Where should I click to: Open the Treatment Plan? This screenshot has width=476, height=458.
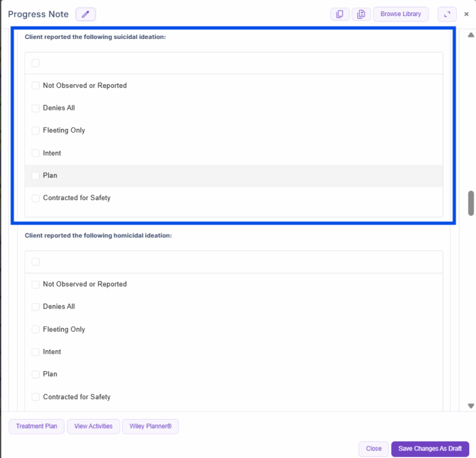[x=37, y=426]
